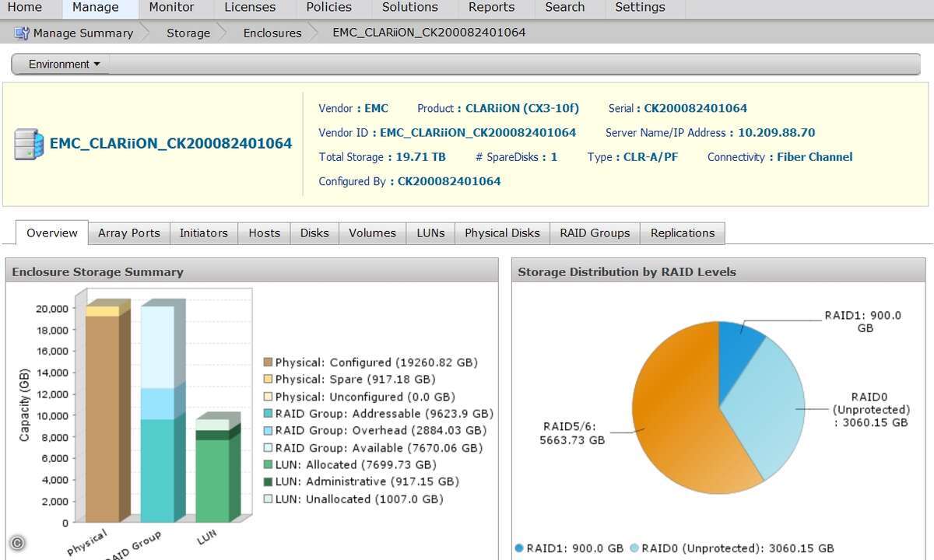
Task: Select the Manage menu
Action: click(96, 8)
